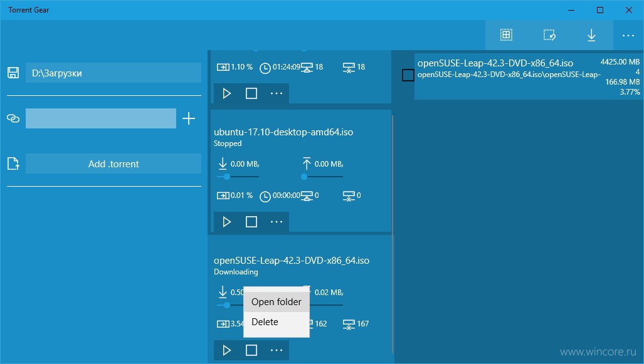The image size is (644, 364).
Task: Click the Add .torrent button
Action: 113,164
